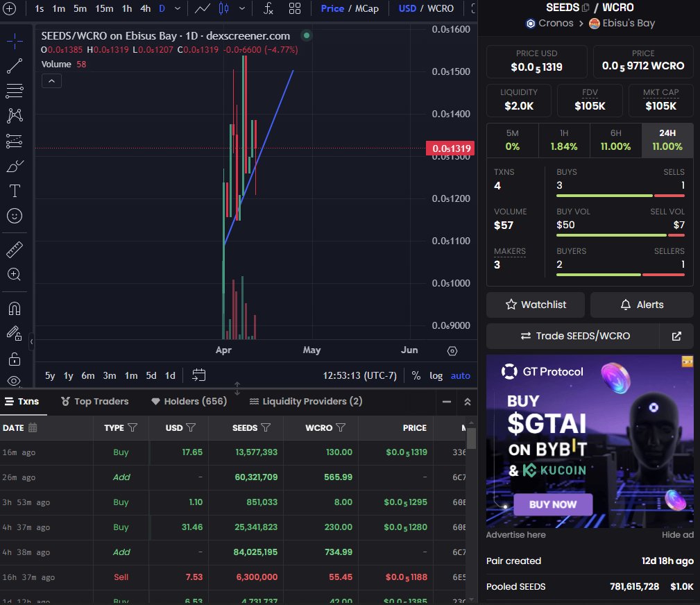Select the 1H stats period
Image resolution: width=700 pixels, height=605 pixels.
coord(564,140)
